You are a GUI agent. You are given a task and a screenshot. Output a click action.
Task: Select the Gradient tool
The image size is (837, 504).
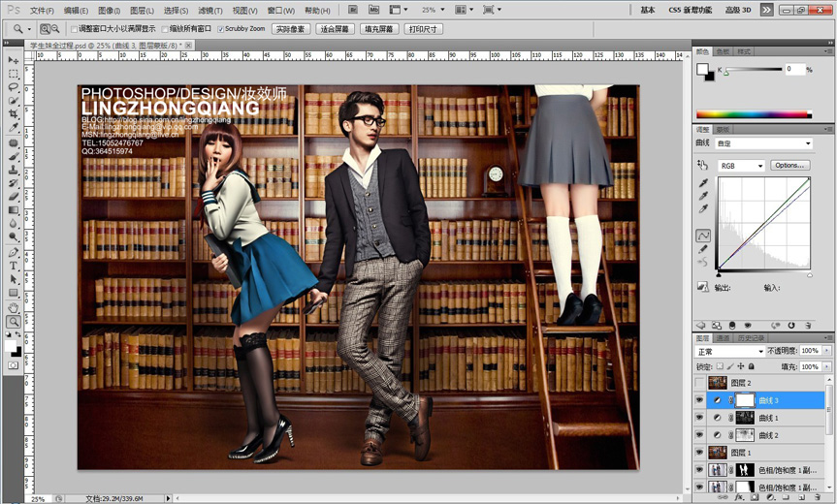click(13, 210)
